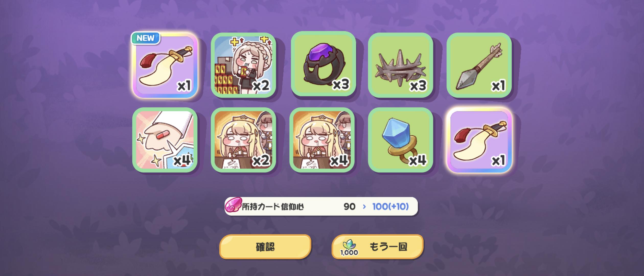
Task: Select the stone-tipped arrow item
Action: click(x=479, y=65)
